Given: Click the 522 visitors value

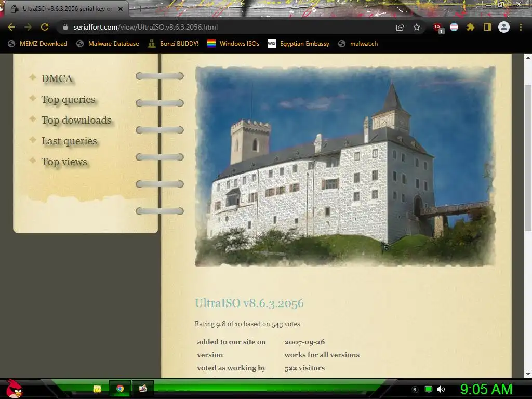Looking at the screenshot, I should click(x=304, y=368).
